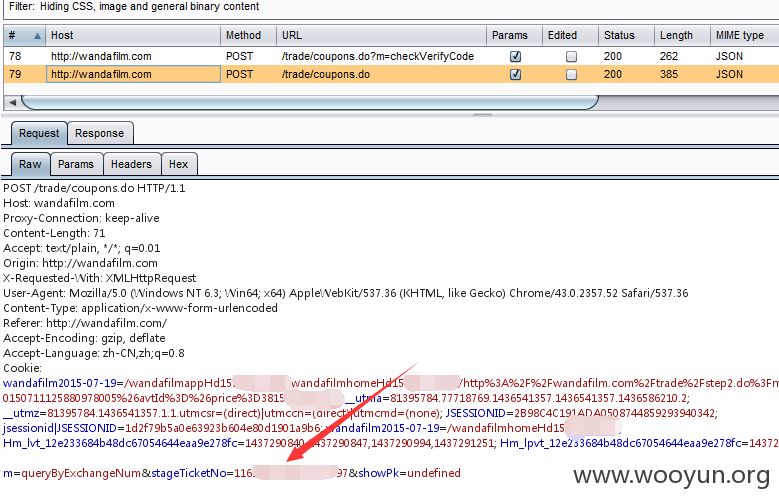779x504 pixels.
Task: Toggle Params checkbox in row 78
Action: (515, 57)
